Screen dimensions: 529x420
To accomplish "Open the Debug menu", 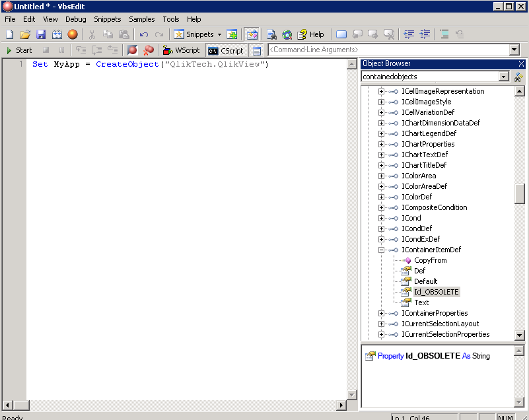I will point(75,19).
